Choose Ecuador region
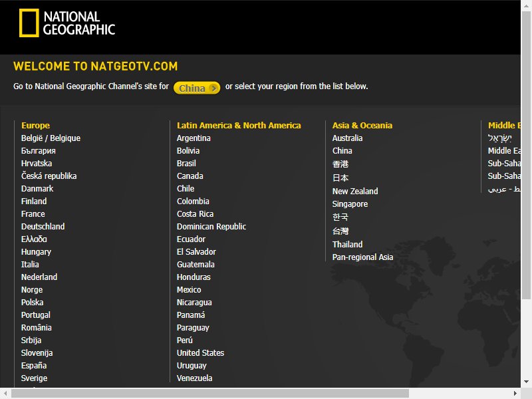Screen dimensions: 532x399 191,239
